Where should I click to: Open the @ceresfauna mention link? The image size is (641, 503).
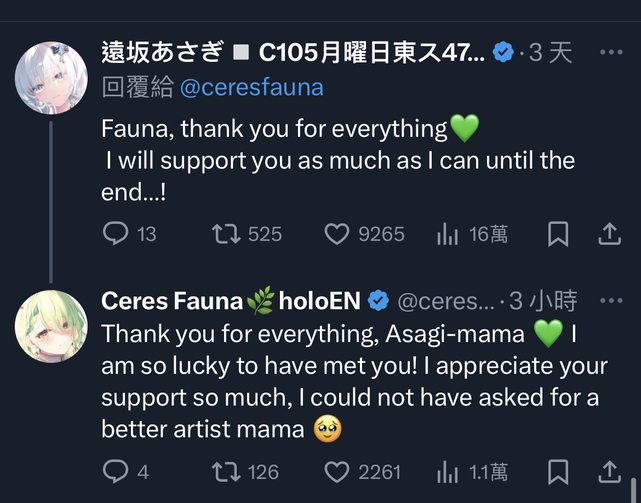251,87
